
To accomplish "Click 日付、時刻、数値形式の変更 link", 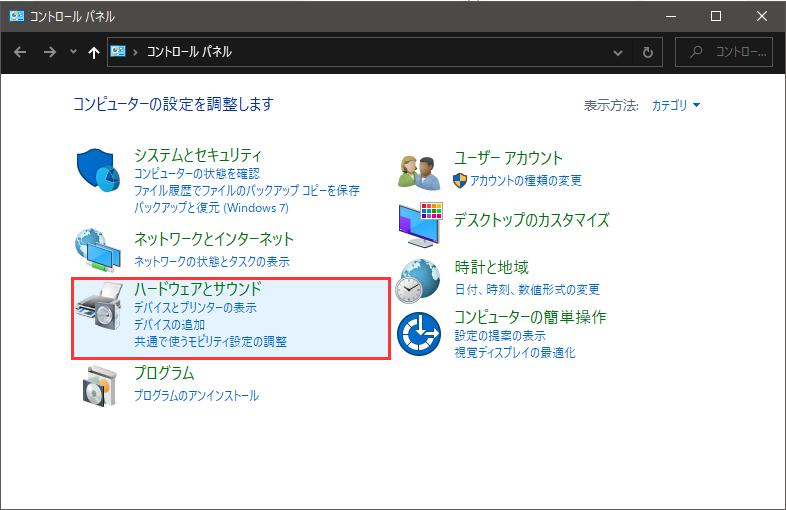I will (527, 289).
